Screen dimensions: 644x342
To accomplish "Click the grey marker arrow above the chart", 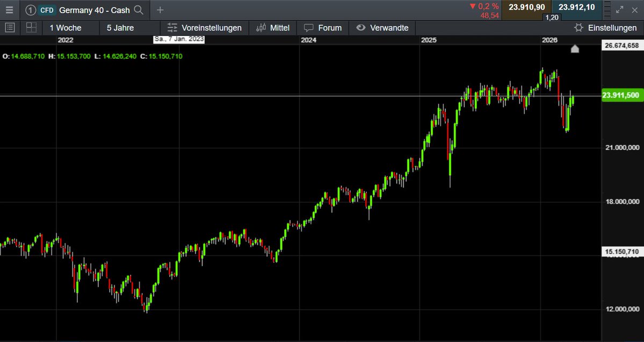I will pyautogui.click(x=575, y=48).
